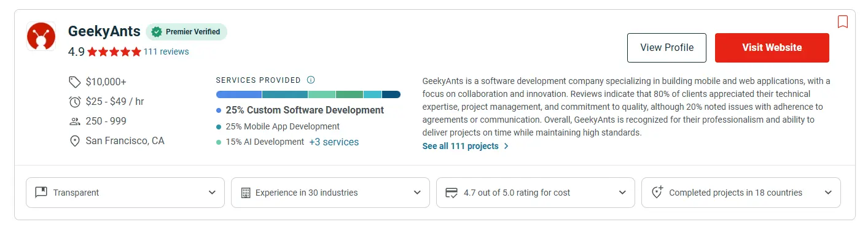Click the GeekyAnts red logo
868x230 pixels.
(41, 37)
